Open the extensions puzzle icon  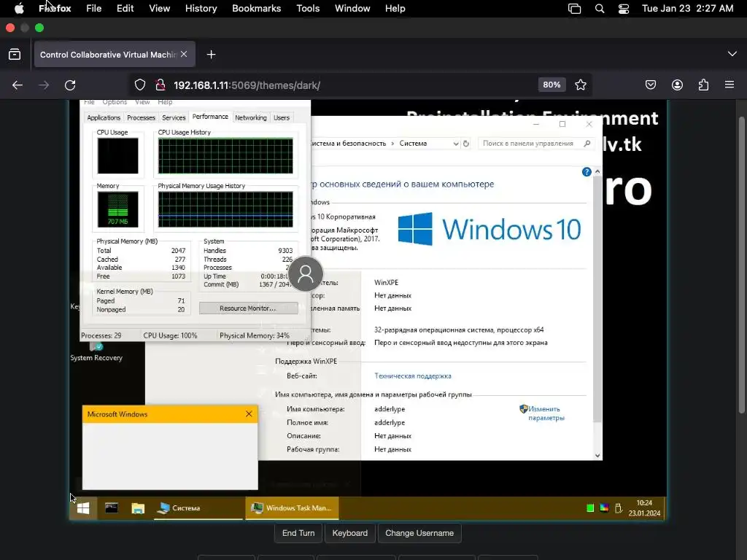(703, 85)
